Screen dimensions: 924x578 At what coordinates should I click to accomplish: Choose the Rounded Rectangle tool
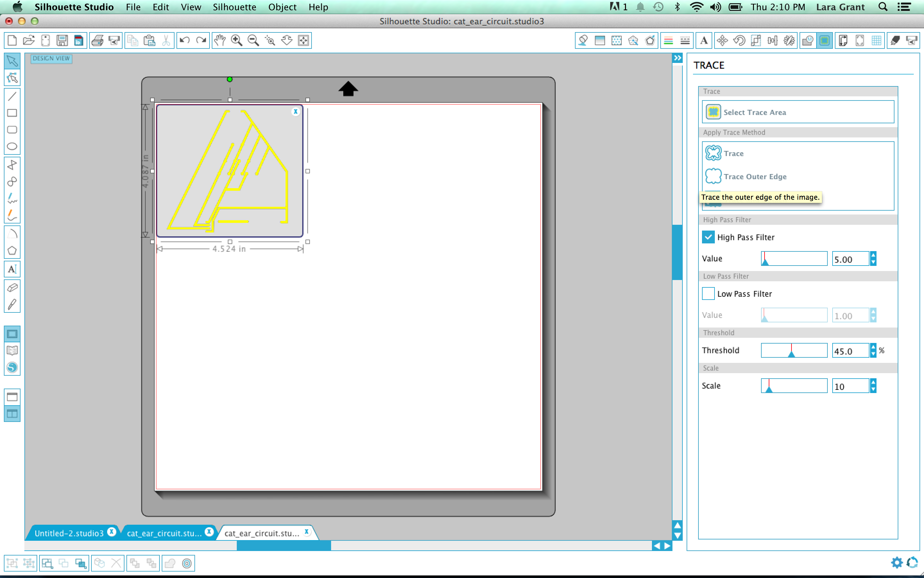click(x=12, y=130)
